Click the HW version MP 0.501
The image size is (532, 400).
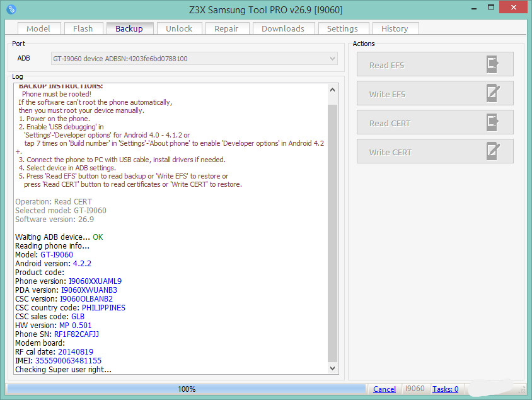click(x=75, y=326)
